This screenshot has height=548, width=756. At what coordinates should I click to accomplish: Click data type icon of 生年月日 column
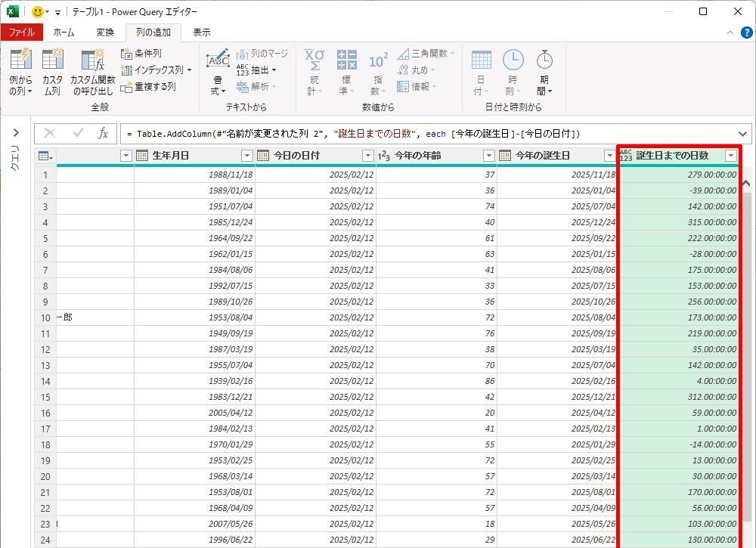(142, 155)
